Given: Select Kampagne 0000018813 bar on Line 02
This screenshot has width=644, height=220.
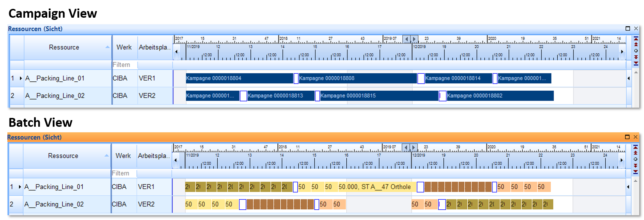Looking at the screenshot, I should pos(280,96).
